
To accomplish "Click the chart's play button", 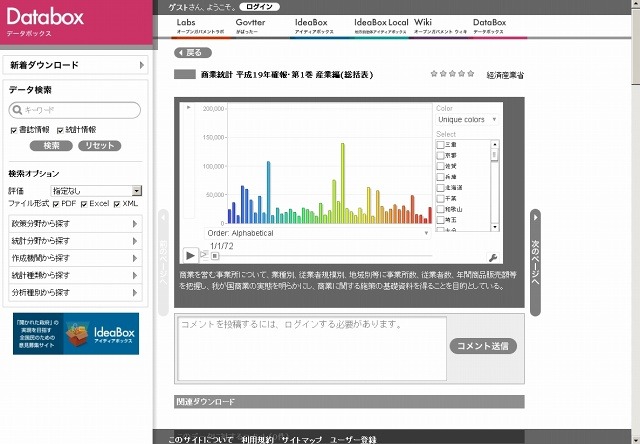I will click(x=190, y=256).
